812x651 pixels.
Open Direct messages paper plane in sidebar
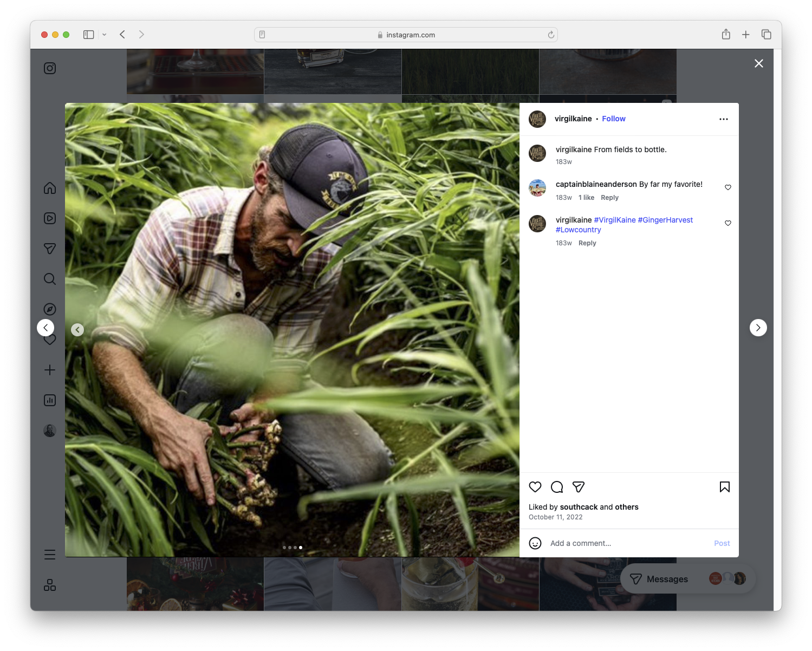click(x=50, y=249)
